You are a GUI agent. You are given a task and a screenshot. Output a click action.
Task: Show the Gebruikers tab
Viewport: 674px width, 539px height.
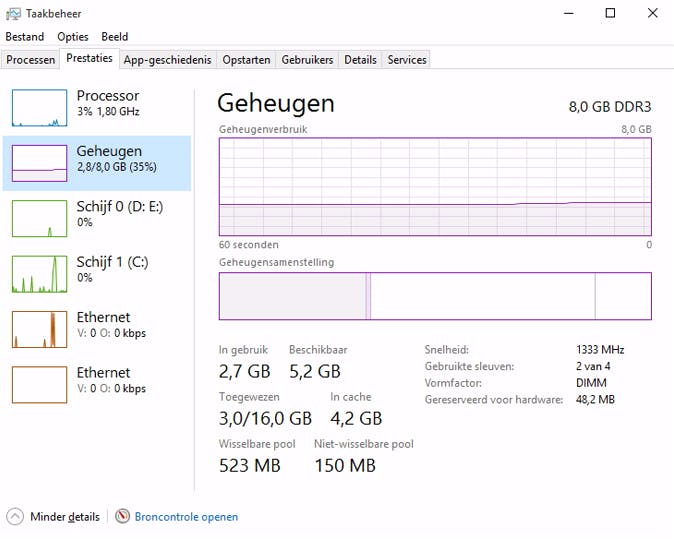pos(307,60)
